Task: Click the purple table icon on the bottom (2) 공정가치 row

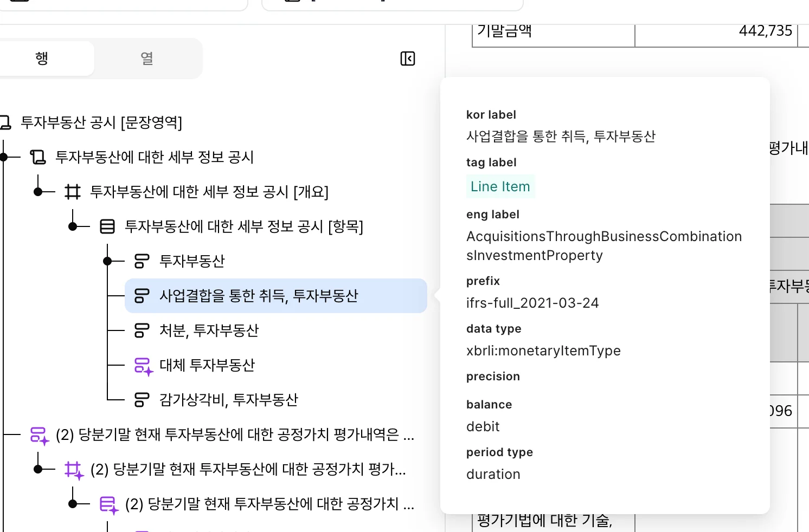Action: pyautogui.click(x=108, y=504)
